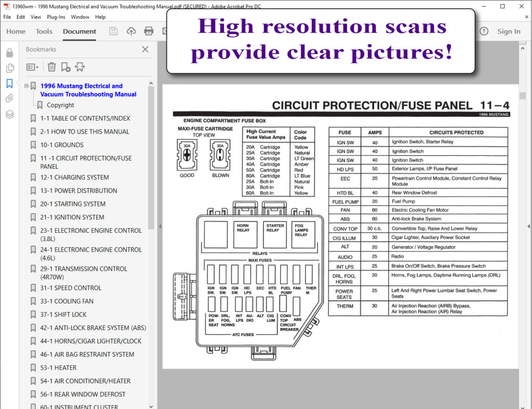
Task: Go to 12-1 CHARGING SYSTEM bookmark
Action: click(74, 178)
